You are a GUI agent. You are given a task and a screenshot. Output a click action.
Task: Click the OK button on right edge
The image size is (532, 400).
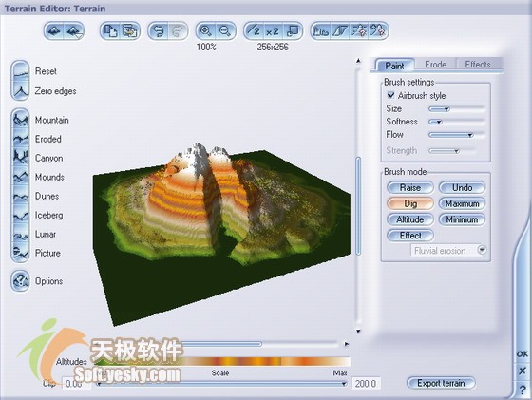pos(522,353)
